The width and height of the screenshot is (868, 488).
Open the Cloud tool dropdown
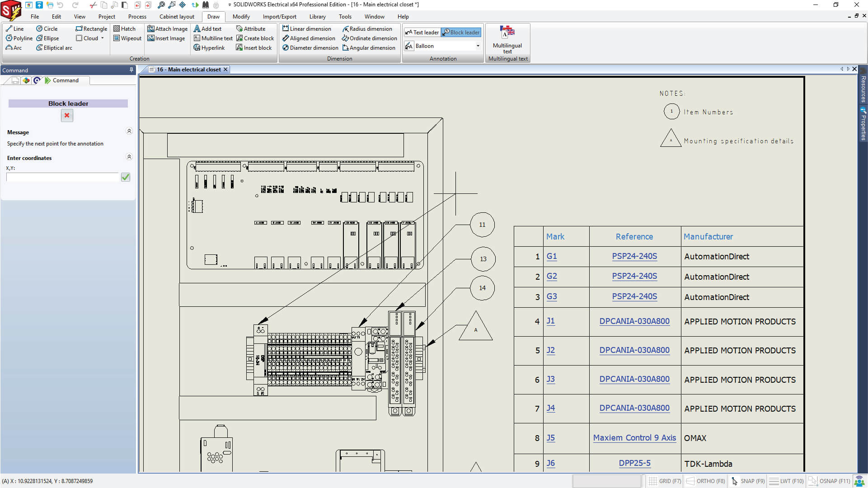(102, 38)
